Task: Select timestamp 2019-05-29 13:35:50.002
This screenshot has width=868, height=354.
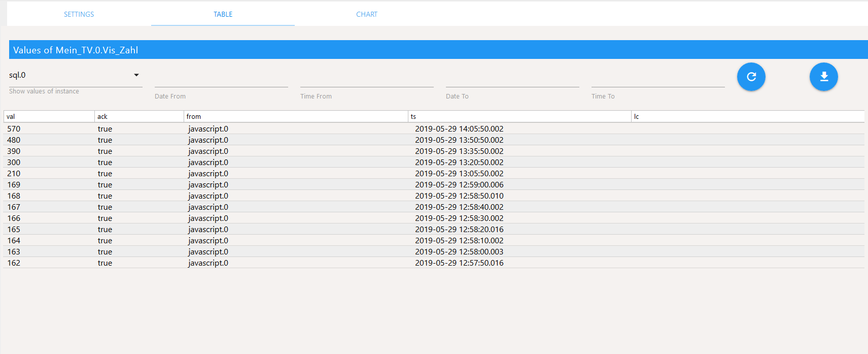Action: click(459, 151)
